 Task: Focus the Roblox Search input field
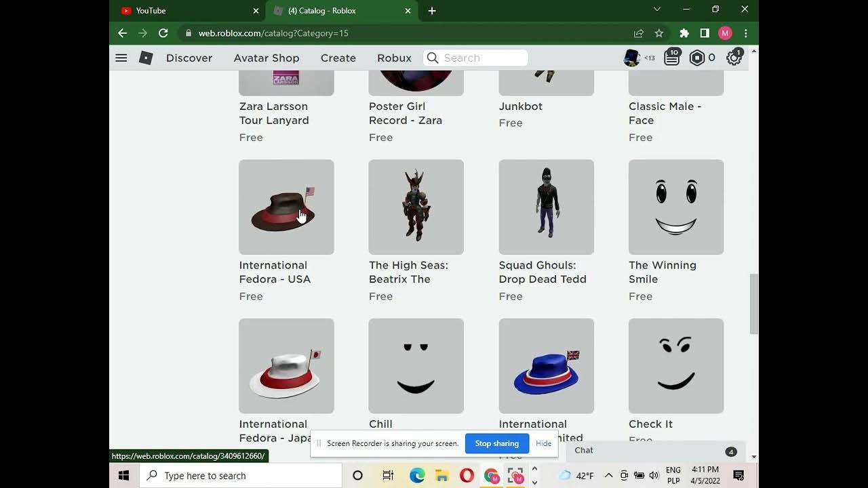[x=476, y=58]
